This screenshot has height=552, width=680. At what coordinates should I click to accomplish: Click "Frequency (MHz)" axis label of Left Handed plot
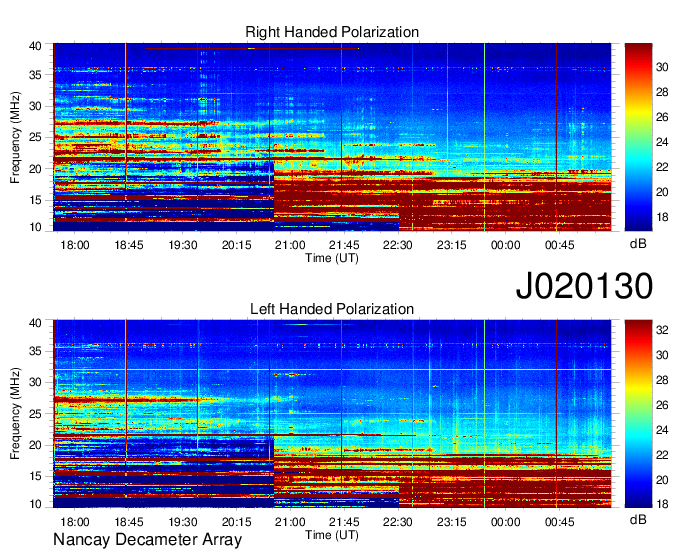(x=16, y=414)
